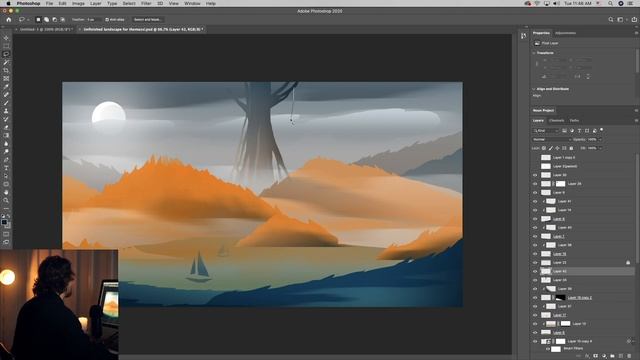Select the Rectangular Marquee tool
Viewport: 640px width, 360px height.
(6, 46)
